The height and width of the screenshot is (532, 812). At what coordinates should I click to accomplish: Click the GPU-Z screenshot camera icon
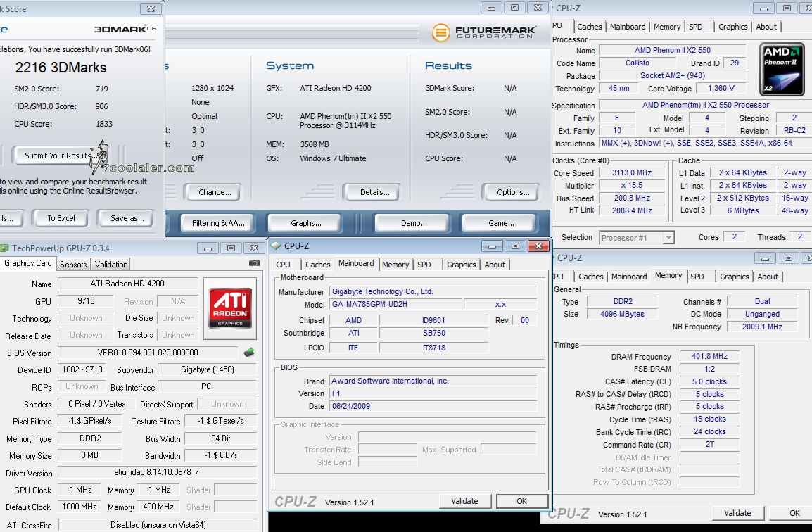coord(255,263)
